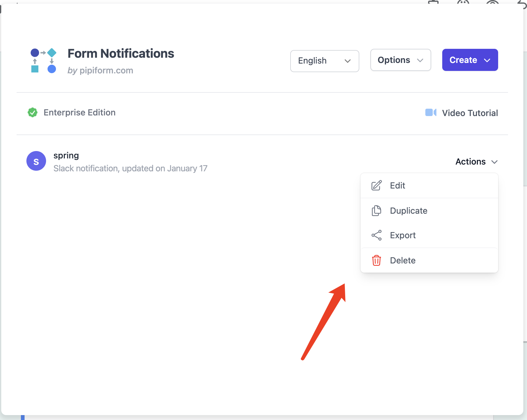Viewport: 527px width, 420px height.
Task: Collapse the Actions menu chevron
Action: [494, 162]
